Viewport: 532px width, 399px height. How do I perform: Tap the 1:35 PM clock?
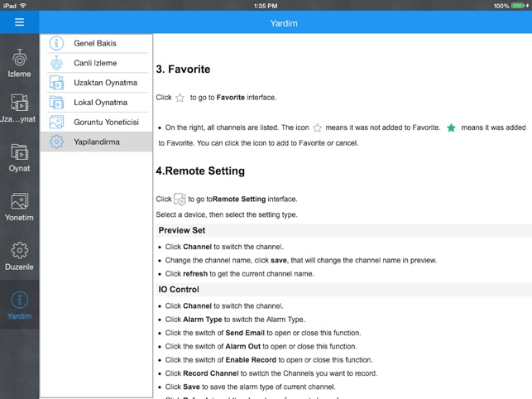tap(266, 6)
